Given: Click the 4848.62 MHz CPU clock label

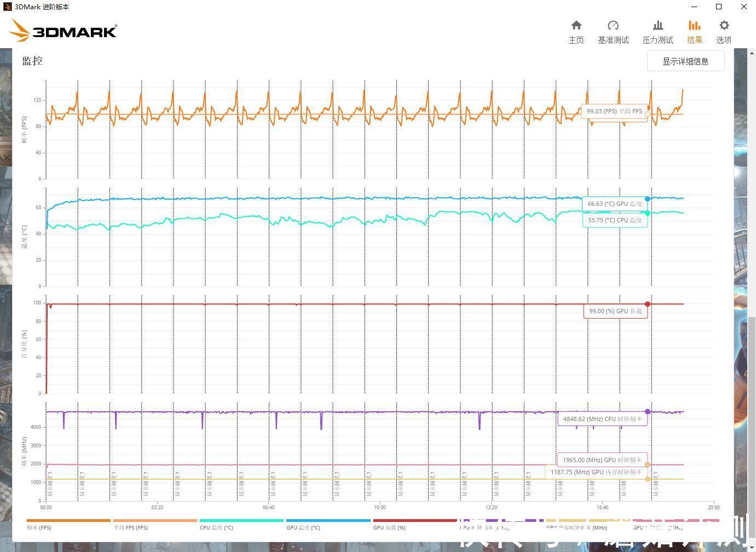Looking at the screenshot, I should coord(602,419).
